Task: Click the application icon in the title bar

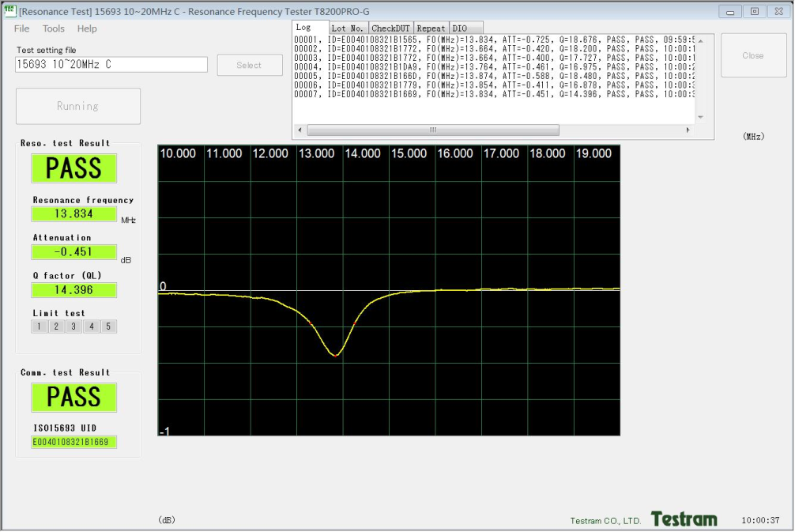Action: [10, 11]
